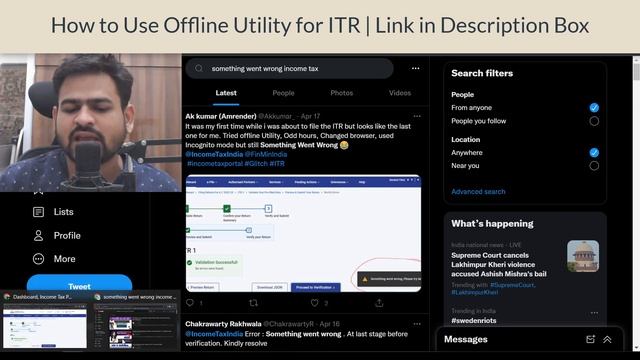Screen dimensions: 640x360
Task: Open Advanced search link
Action: 478,191
